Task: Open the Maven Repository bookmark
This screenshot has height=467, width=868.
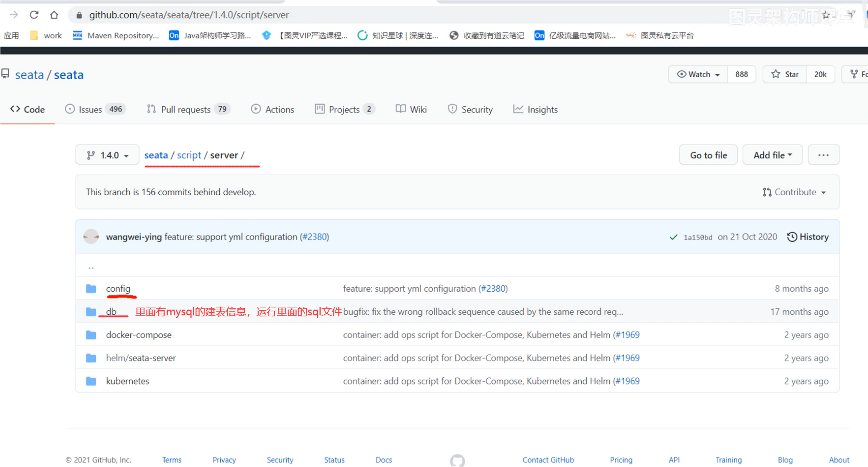Action: [x=116, y=35]
